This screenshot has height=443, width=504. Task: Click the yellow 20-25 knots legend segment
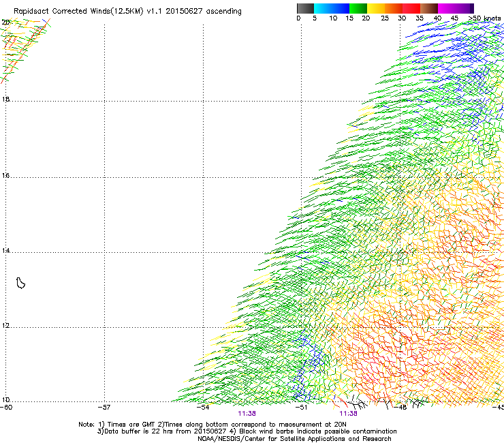tap(376, 8)
